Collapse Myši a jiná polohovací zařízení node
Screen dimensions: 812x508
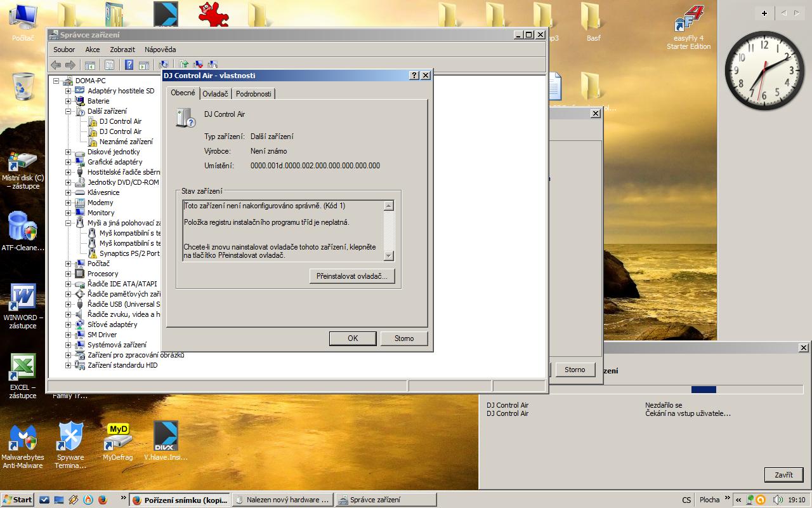[68, 223]
